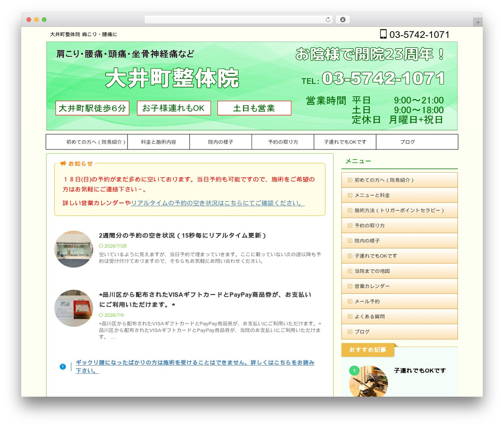Click the download icon in browser toolbar
The height and width of the screenshot is (427, 504).
343,20
